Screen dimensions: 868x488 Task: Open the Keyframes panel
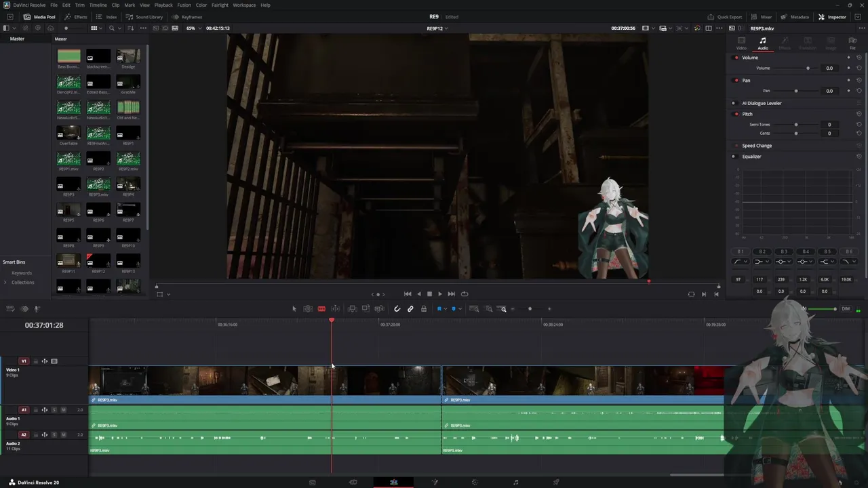tap(187, 17)
